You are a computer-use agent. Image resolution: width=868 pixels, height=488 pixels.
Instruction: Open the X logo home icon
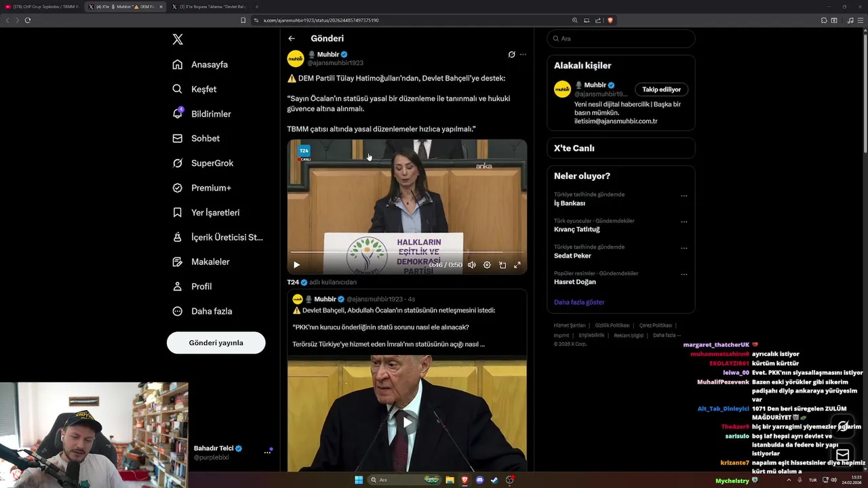pyautogui.click(x=178, y=39)
